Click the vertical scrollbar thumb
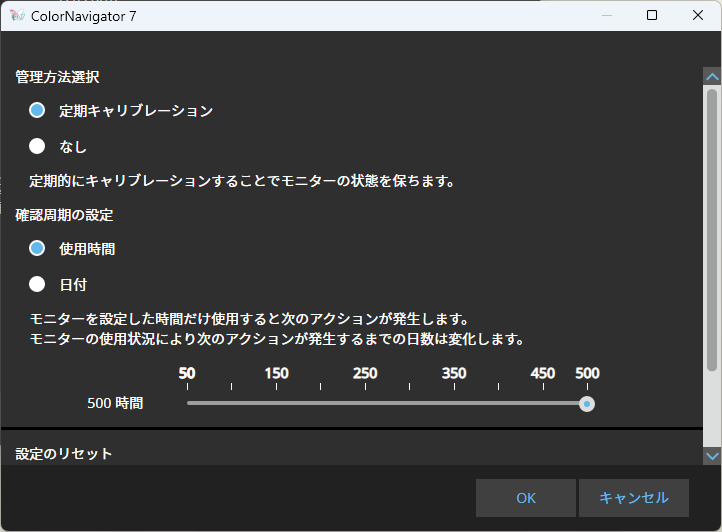The width and height of the screenshot is (722, 532). click(x=712, y=230)
